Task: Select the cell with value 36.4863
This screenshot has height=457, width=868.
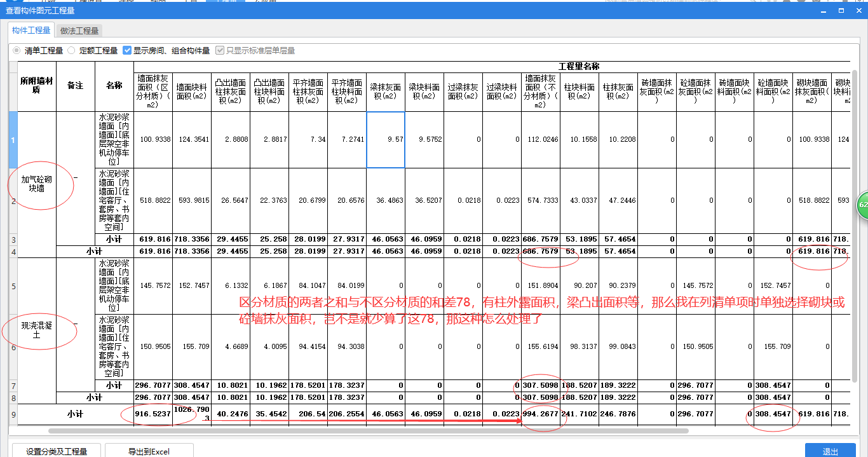Action: [386, 201]
